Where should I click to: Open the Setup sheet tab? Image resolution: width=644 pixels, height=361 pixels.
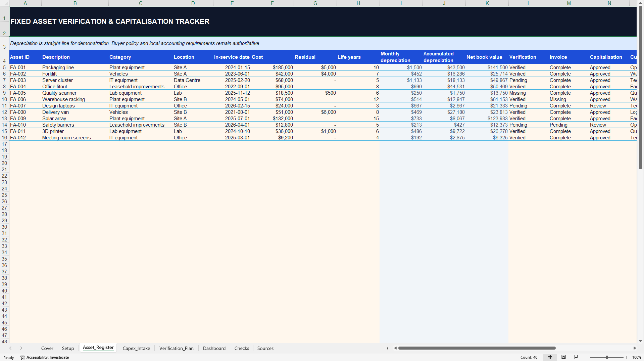tap(68, 348)
